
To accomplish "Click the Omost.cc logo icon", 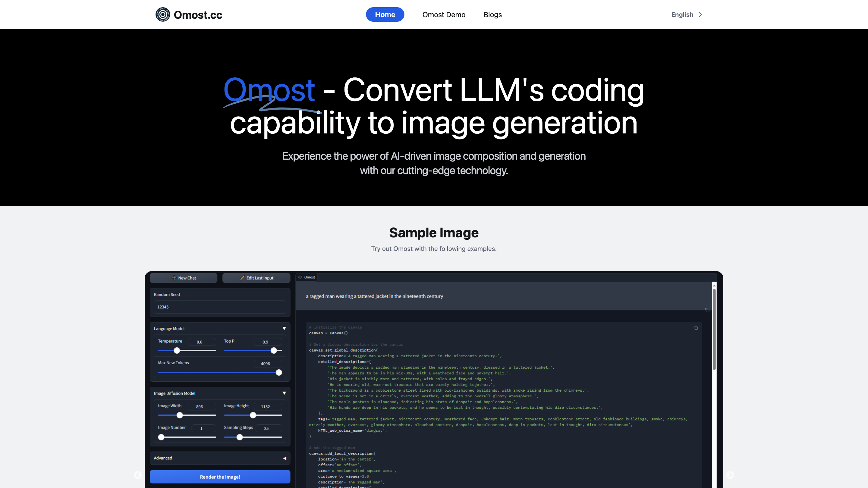I will click(x=163, y=14).
